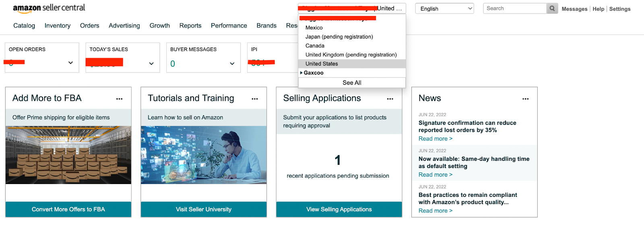Click the Help link in the header
644x227 pixels.
(x=598, y=9)
